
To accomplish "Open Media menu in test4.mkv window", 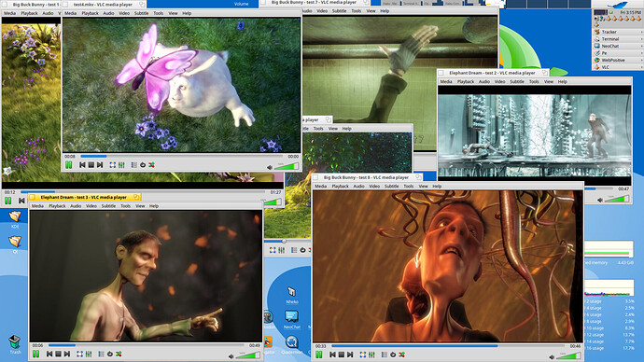I will pos(70,13).
